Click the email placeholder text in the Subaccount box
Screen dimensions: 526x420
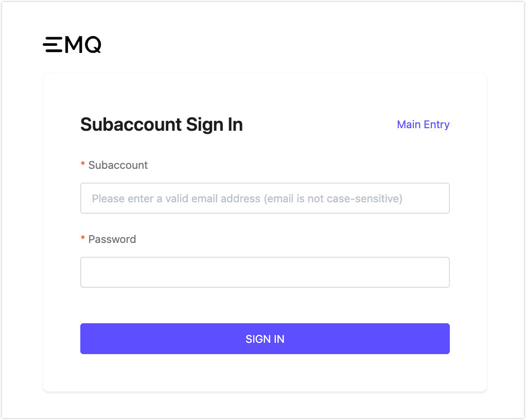(247, 198)
